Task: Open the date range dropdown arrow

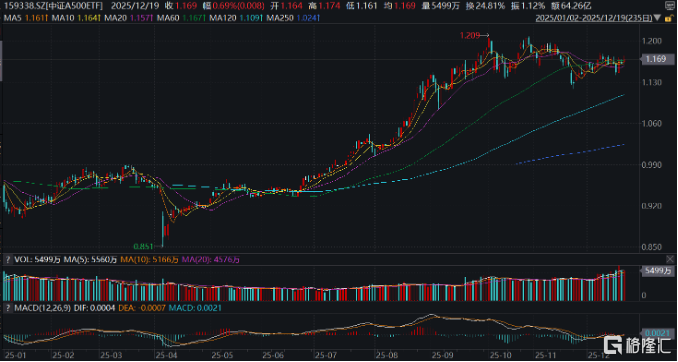Action: tap(658, 18)
